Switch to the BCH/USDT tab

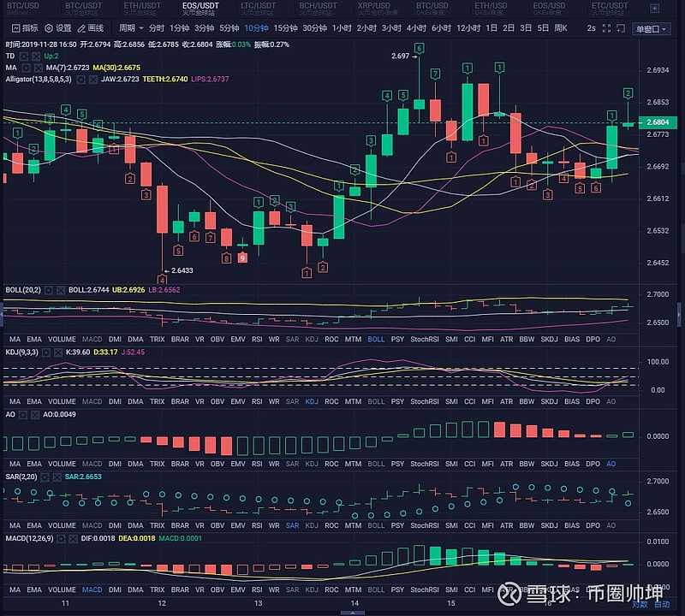(318, 9)
